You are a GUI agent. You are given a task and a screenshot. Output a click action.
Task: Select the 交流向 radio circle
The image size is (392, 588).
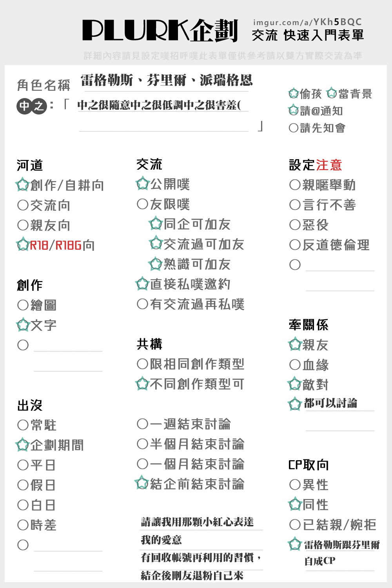(23, 205)
